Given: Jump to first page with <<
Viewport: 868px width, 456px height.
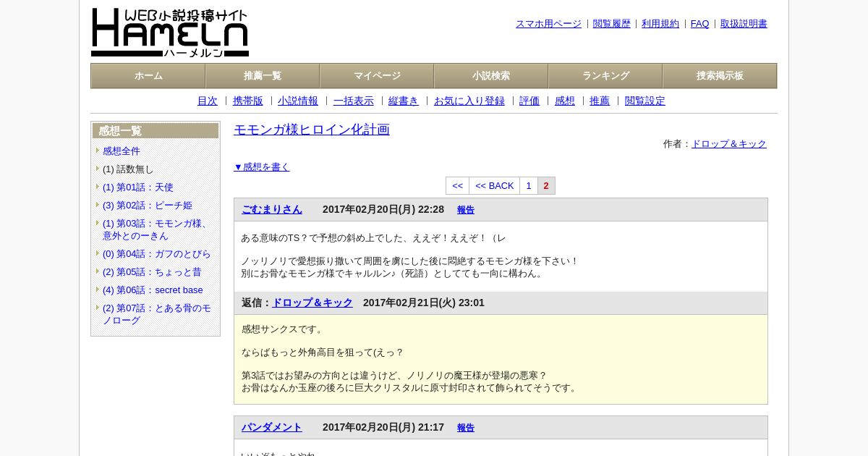Looking at the screenshot, I should pos(457,186).
